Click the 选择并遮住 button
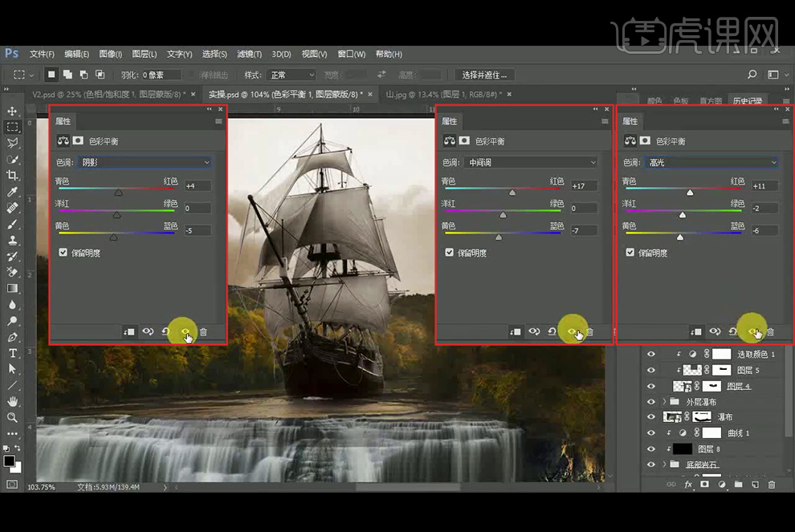 pos(484,75)
